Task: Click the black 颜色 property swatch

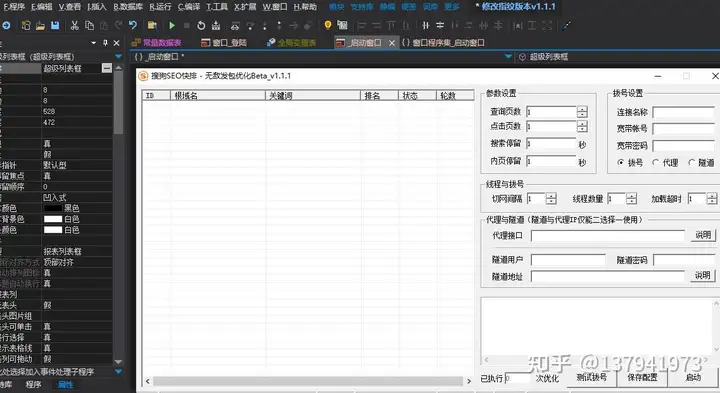Action: [53, 208]
